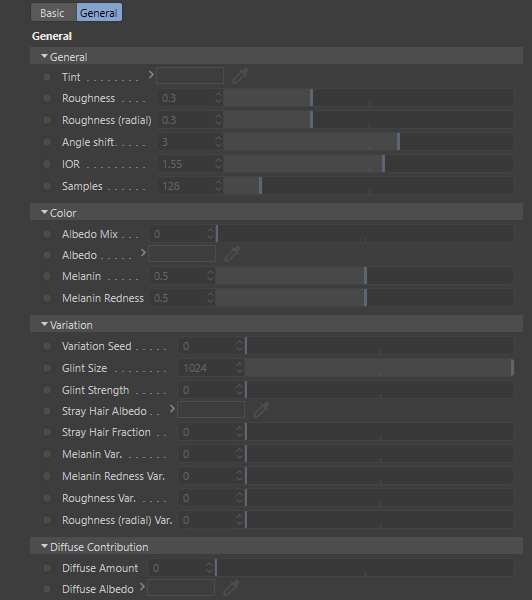Toggle the Melanin keyframe dot
532x600 pixels.
click(47, 276)
